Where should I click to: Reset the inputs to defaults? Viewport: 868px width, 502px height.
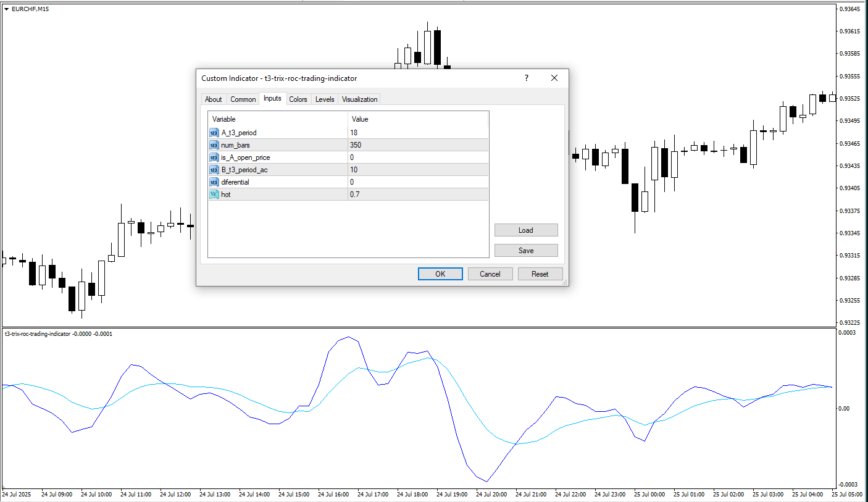click(x=540, y=274)
